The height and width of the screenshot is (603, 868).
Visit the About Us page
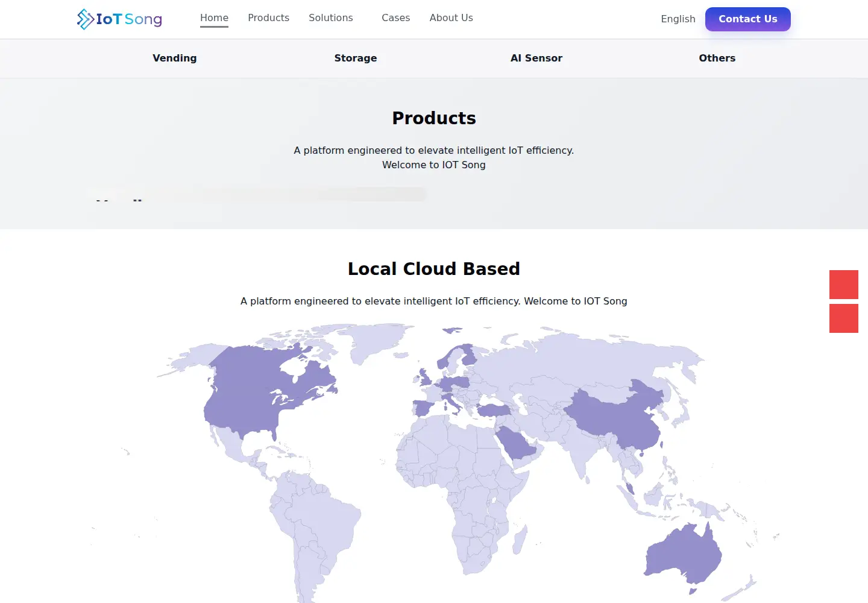tap(451, 18)
